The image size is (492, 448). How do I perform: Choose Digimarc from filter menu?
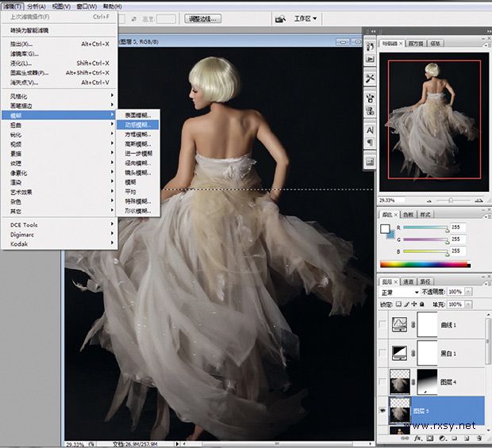click(x=60, y=235)
